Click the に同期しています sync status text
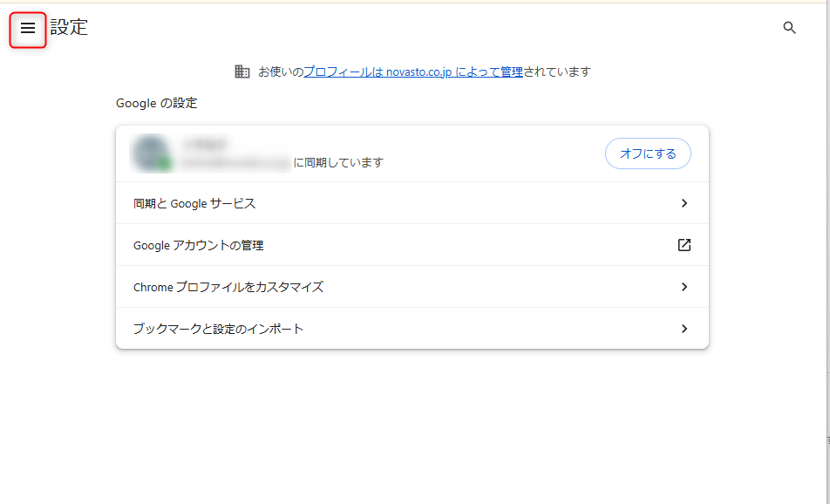This screenshot has height=504, width=830. pyautogui.click(x=338, y=162)
